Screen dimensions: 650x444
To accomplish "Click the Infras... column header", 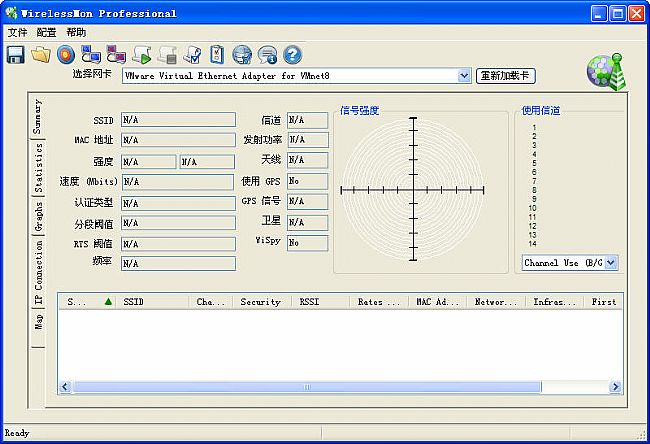I will [x=555, y=302].
